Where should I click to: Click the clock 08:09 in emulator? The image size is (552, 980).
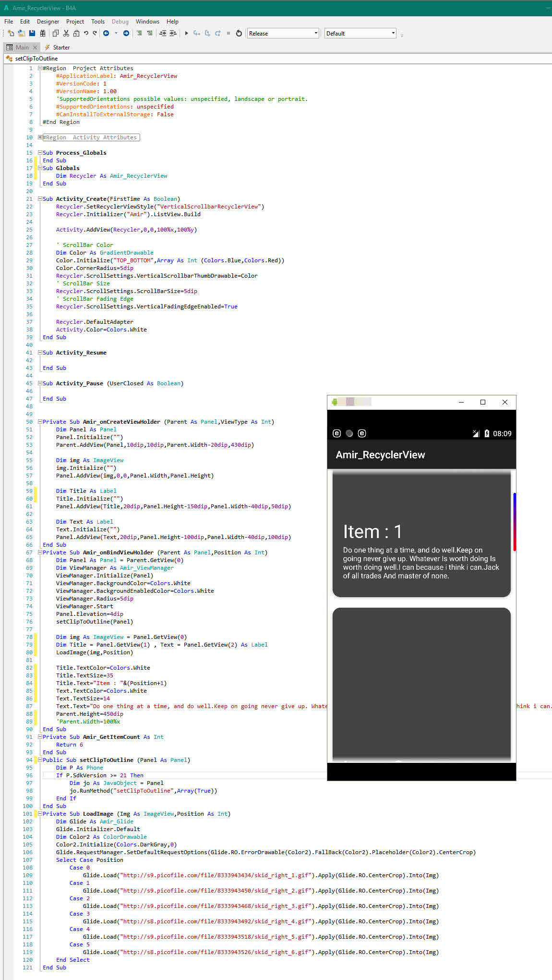point(502,433)
